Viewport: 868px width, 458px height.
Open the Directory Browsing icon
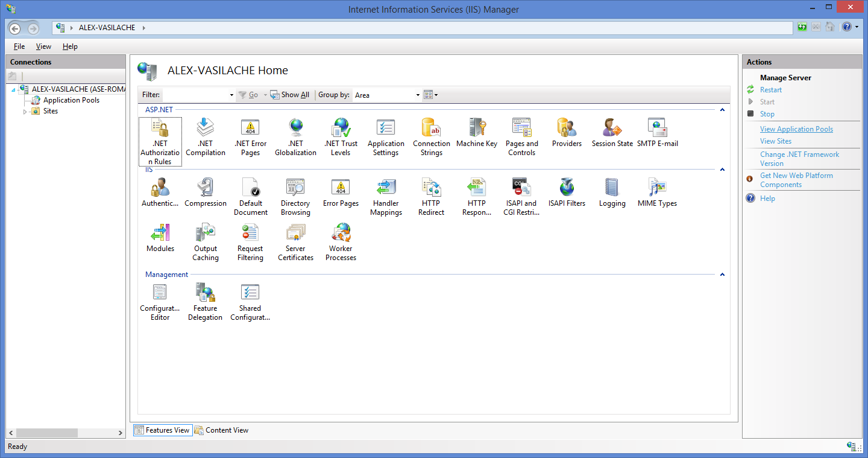pos(295,188)
